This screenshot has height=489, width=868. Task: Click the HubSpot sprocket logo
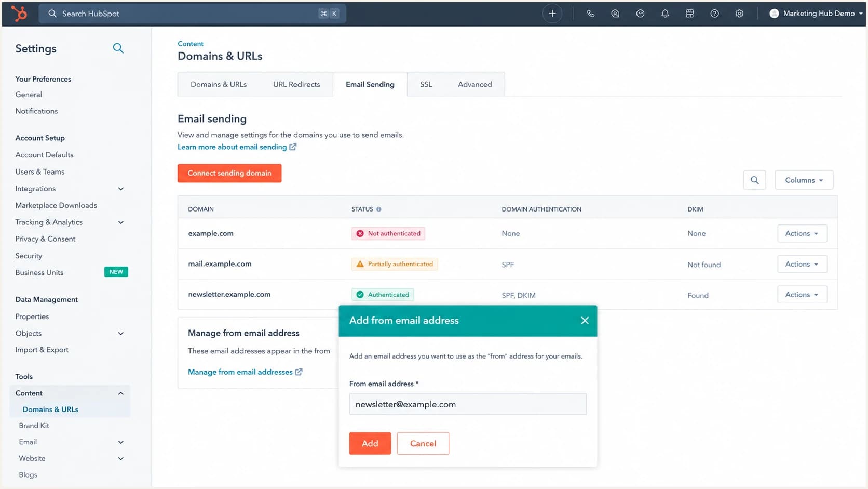[x=19, y=14]
